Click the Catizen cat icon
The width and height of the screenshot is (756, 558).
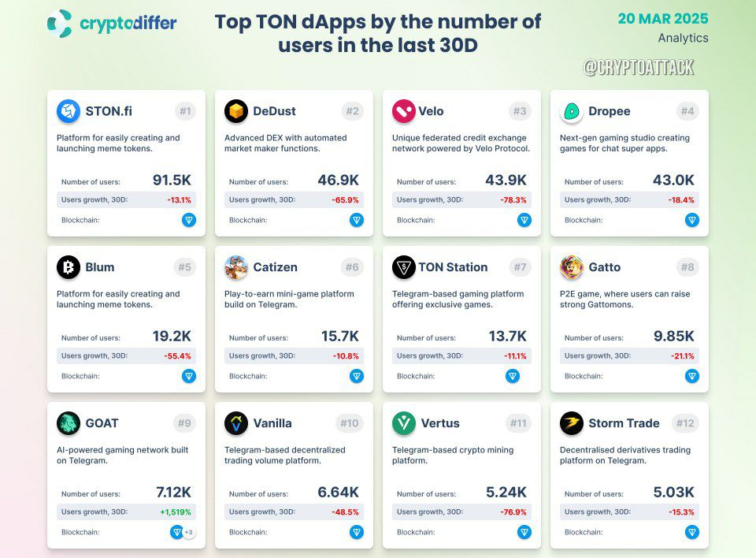pyautogui.click(x=236, y=267)
